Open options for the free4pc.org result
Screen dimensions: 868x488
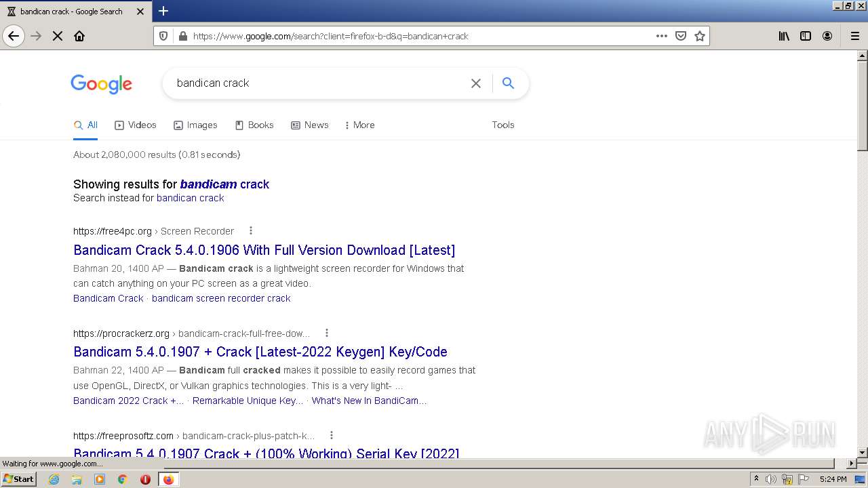coord(251,230)
